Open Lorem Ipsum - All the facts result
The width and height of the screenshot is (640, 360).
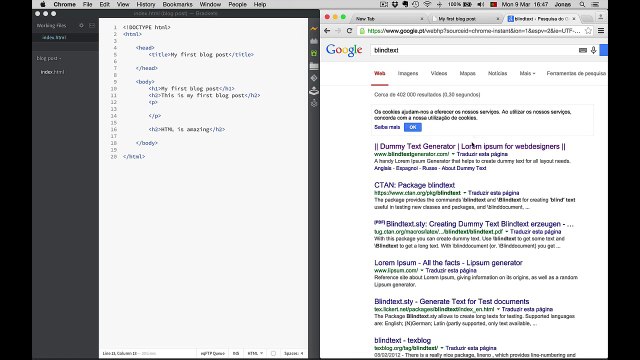pyautogui.click(x=448, y=262)
